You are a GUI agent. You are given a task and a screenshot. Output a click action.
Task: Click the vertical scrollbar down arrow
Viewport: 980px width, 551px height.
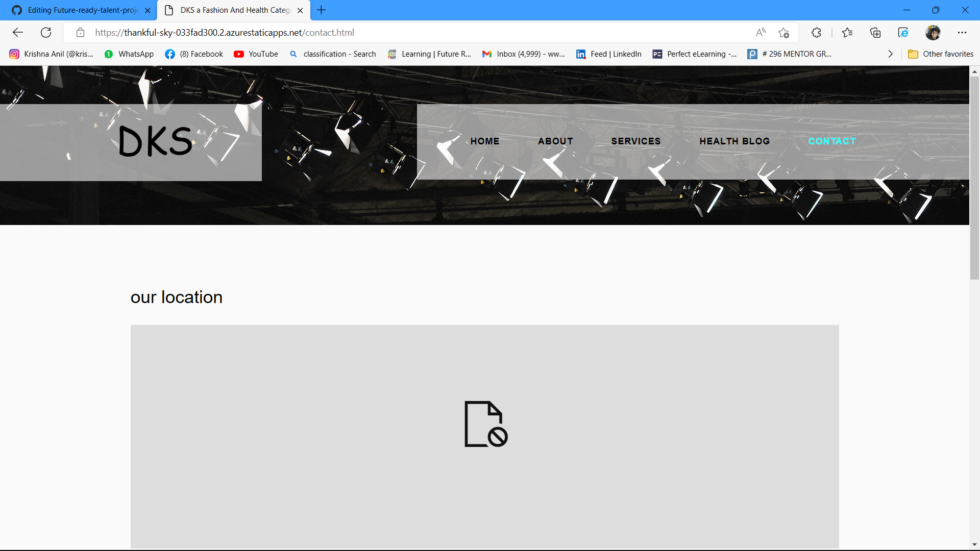pyautogui.click(x=974, y=545)
